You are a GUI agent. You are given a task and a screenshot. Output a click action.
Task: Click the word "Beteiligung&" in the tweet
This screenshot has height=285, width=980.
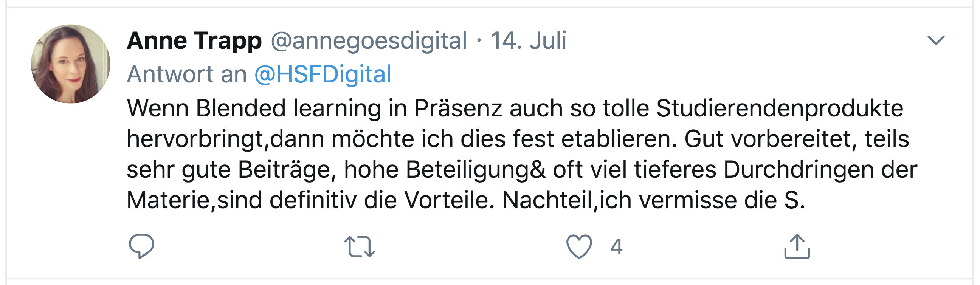[x=476, y=169]
